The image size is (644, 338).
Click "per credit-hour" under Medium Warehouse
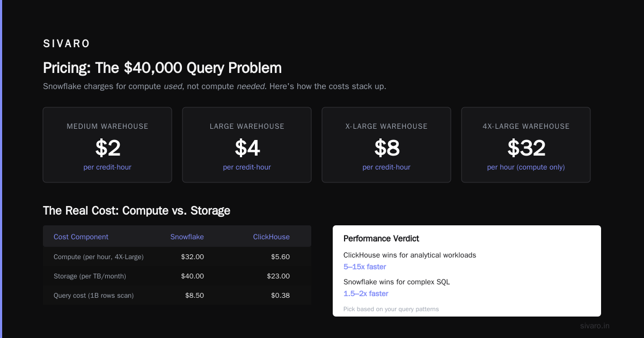point(107,167)
